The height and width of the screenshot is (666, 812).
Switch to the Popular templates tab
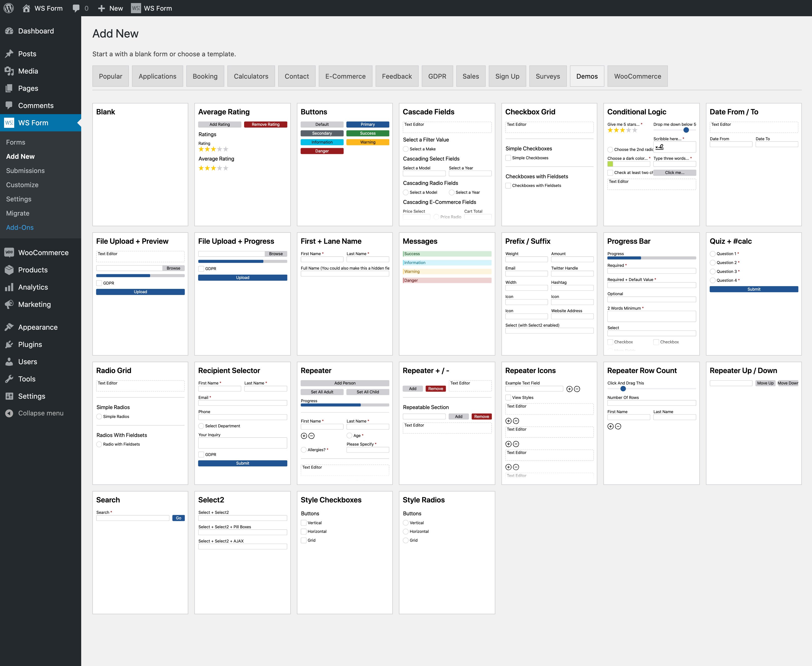(x=111, y=76)
